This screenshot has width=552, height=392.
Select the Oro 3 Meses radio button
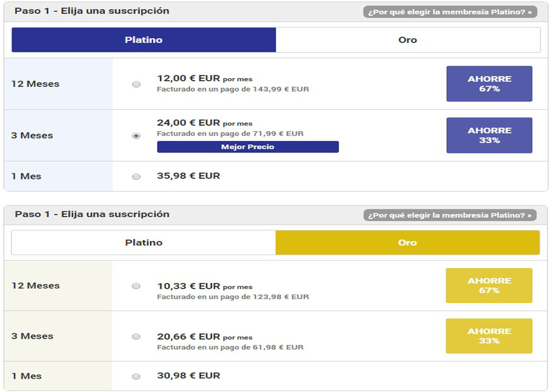tap(136, 337)
